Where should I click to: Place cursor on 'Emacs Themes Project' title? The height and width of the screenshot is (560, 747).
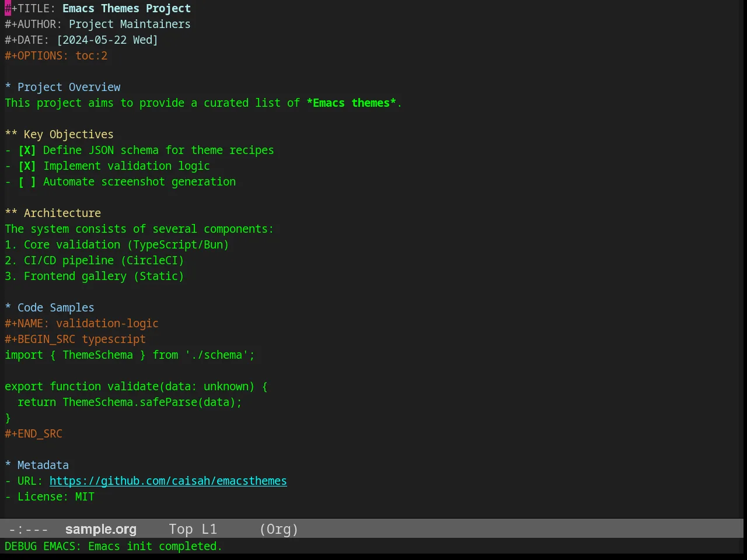pos(127,9)
